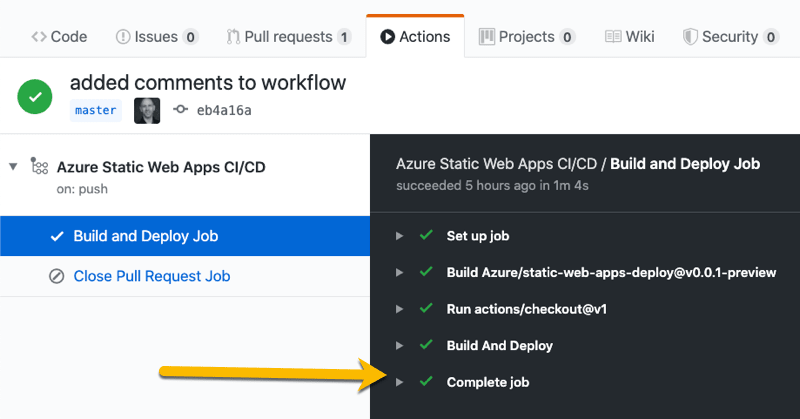
Task: Expand the Build And Deploy step
Action: tap(399, 346)
